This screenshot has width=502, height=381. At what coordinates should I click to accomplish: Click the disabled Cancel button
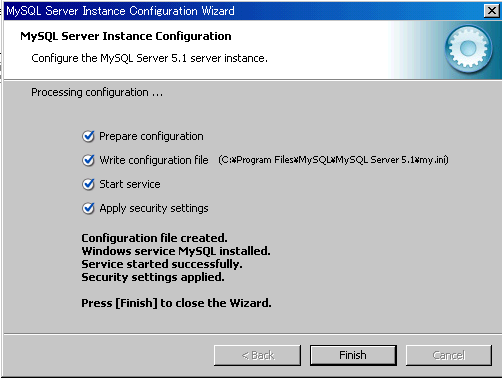[449, 355]
